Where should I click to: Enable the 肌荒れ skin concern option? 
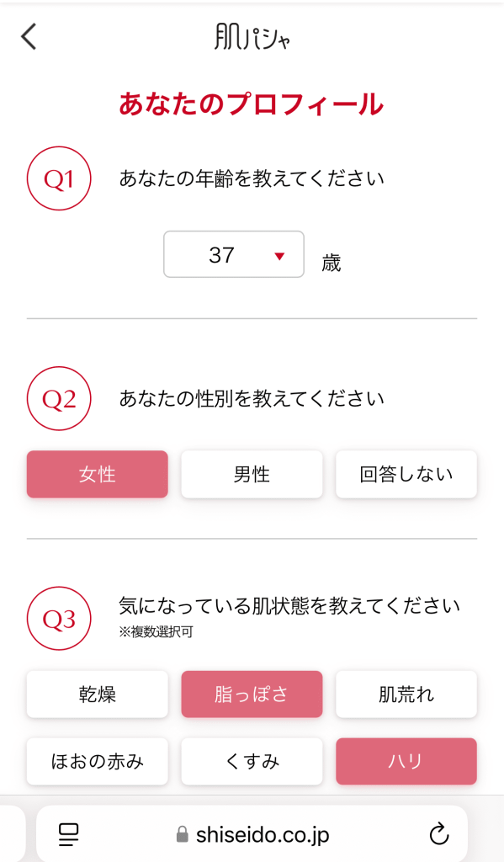pyautogui.click(x=406, y=694)
